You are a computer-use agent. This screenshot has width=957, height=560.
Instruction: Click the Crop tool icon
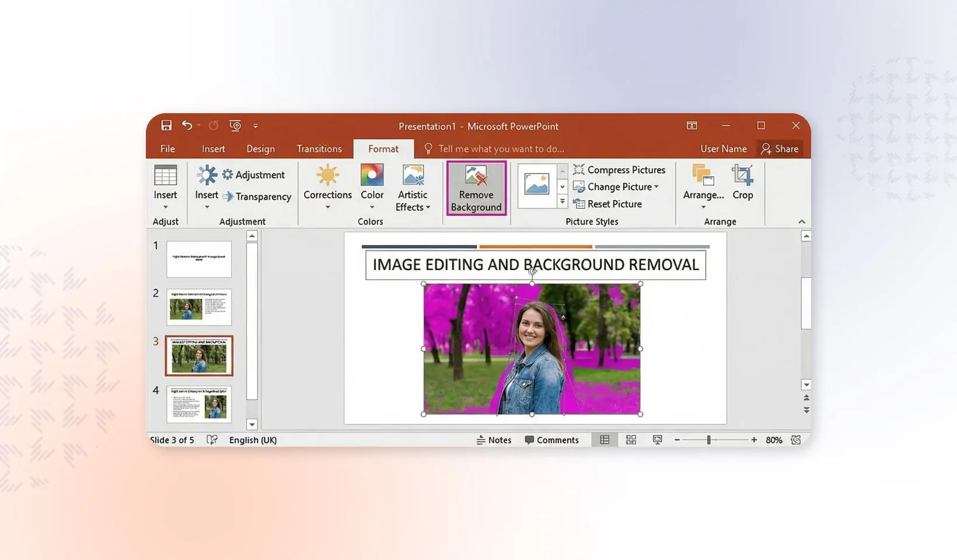tap(742, 176)
